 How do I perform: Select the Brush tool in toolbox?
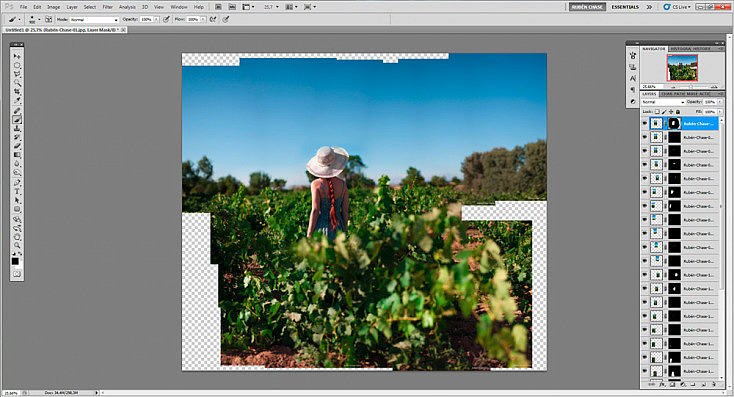pyautogui.click(x=17, y=120)
